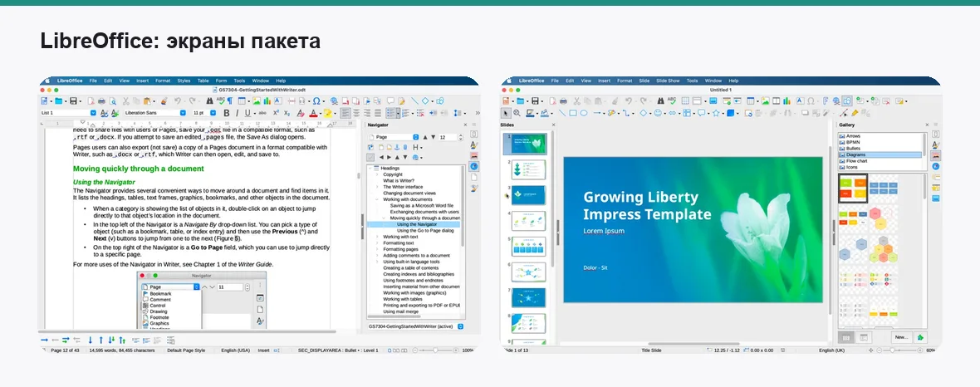Click Highlighting Color marker in Writer

click(327, 113)
